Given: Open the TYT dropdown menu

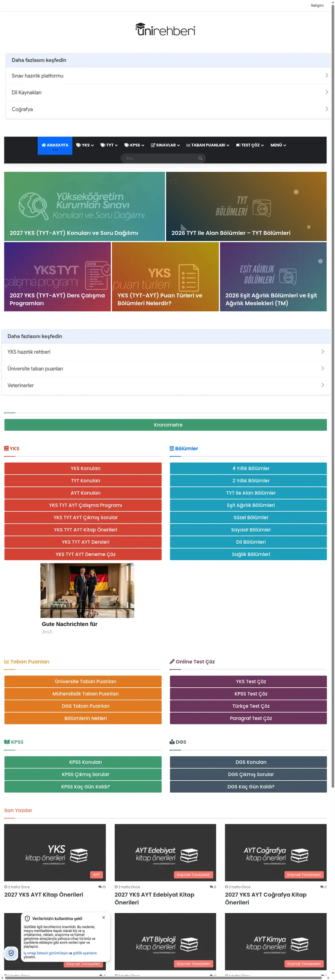Looking at the screenshot, I should coord(109,145).
